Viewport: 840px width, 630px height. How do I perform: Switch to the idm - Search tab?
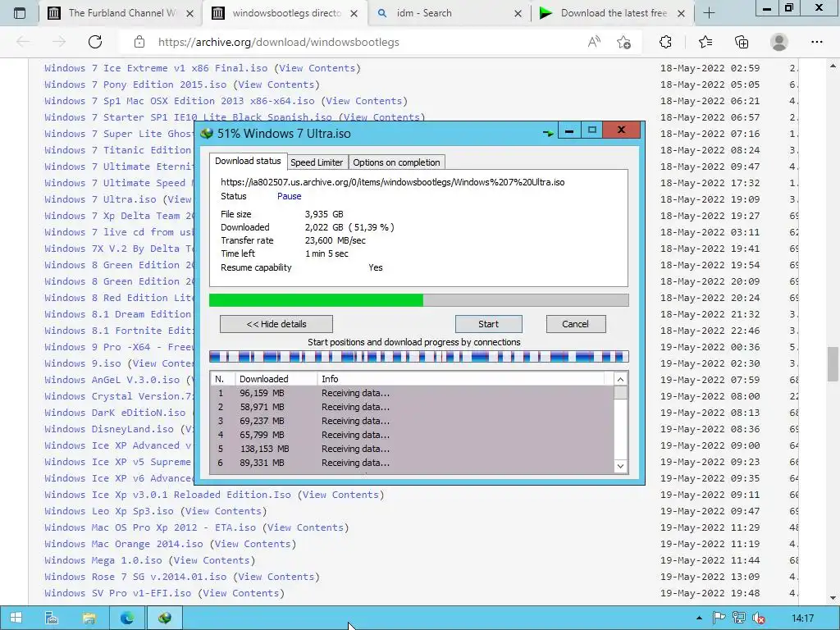point(450,13)
